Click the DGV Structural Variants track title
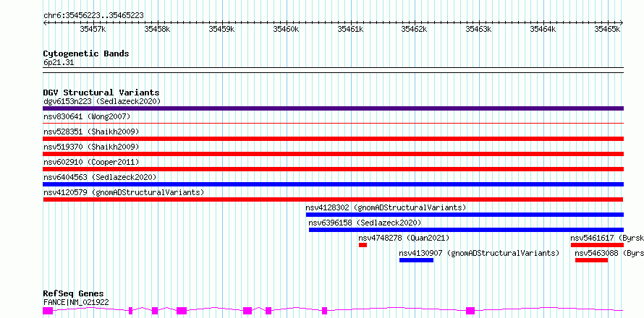Viewport: 644px width, 318px height. point(101,93)
